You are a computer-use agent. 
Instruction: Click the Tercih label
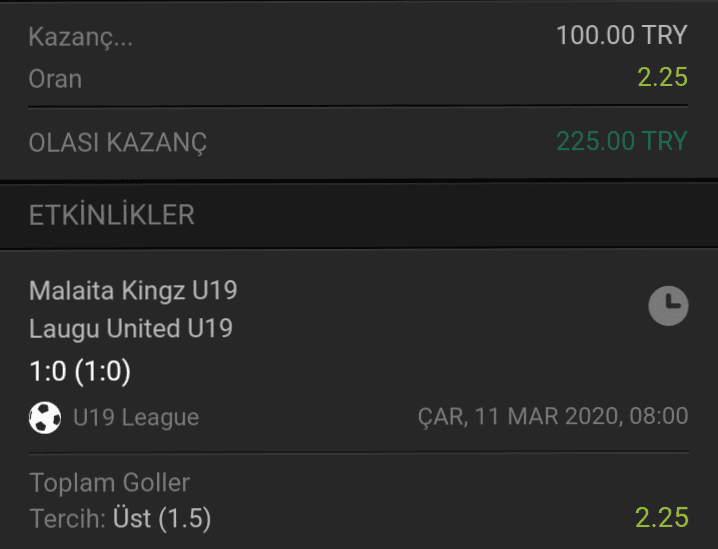[x=67, y=519]
